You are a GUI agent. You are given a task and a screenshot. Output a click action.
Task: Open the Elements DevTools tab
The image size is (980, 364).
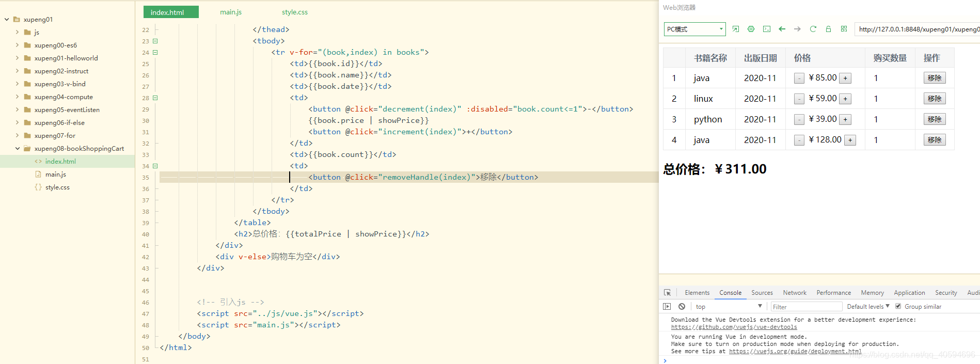[x=697, y=292]
